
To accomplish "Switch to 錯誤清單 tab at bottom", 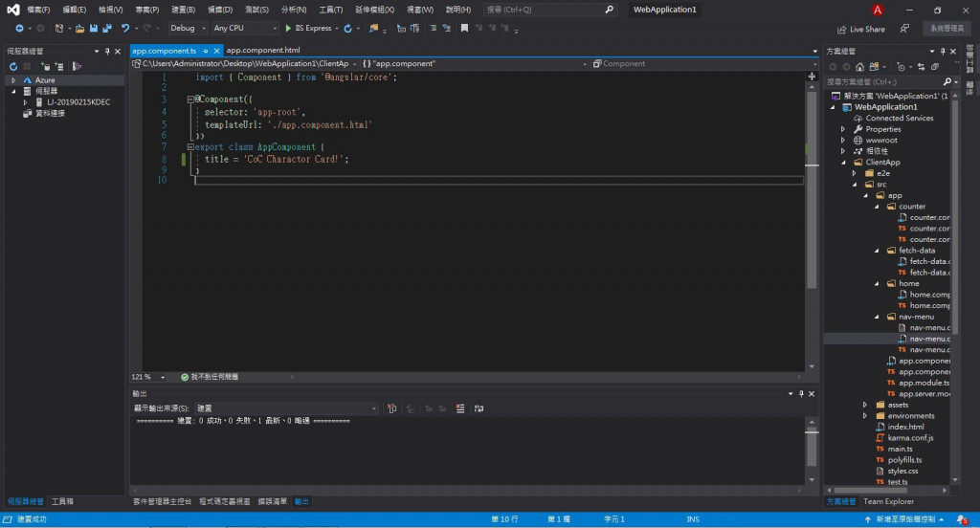I will click(273, 501).
